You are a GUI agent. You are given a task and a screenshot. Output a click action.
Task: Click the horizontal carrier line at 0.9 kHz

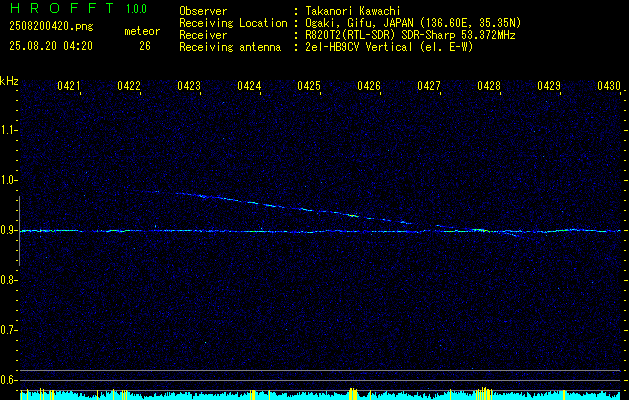[x=321, y=231]
